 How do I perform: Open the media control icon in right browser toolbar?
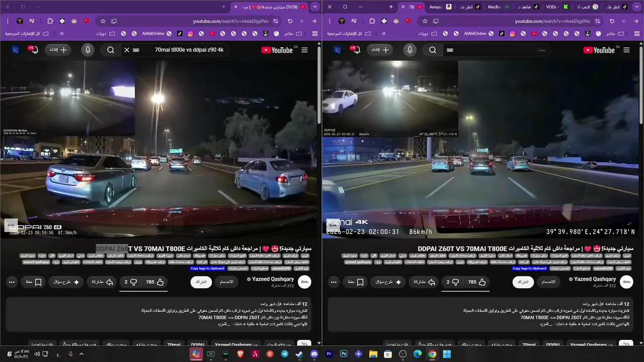click(x=354, y=21)
